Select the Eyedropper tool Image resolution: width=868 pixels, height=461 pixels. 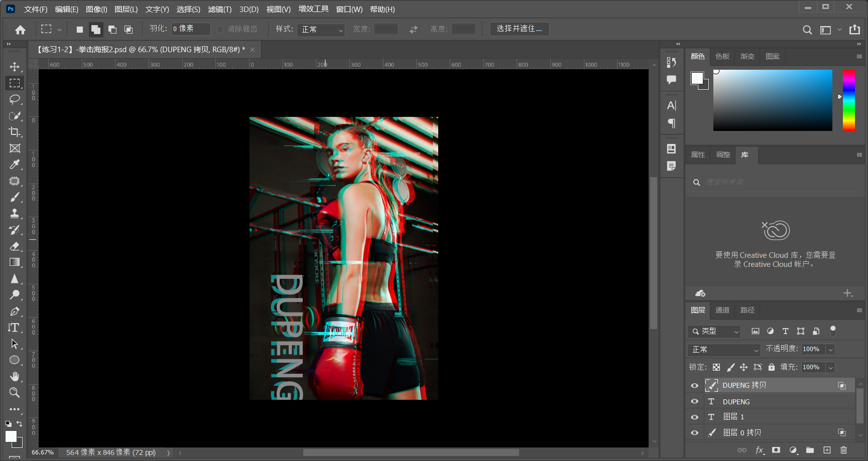click(x=15, y=165)
